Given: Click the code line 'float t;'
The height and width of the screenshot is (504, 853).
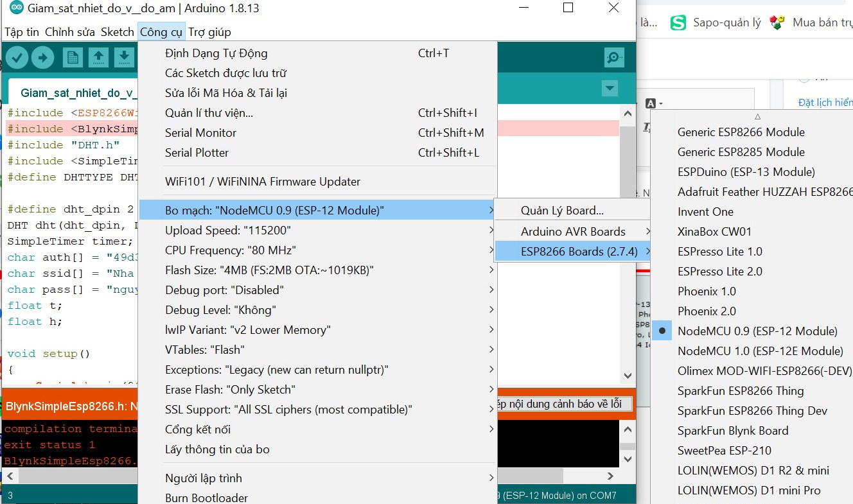Looking at the screenshot, I should (x=35, y=306).
